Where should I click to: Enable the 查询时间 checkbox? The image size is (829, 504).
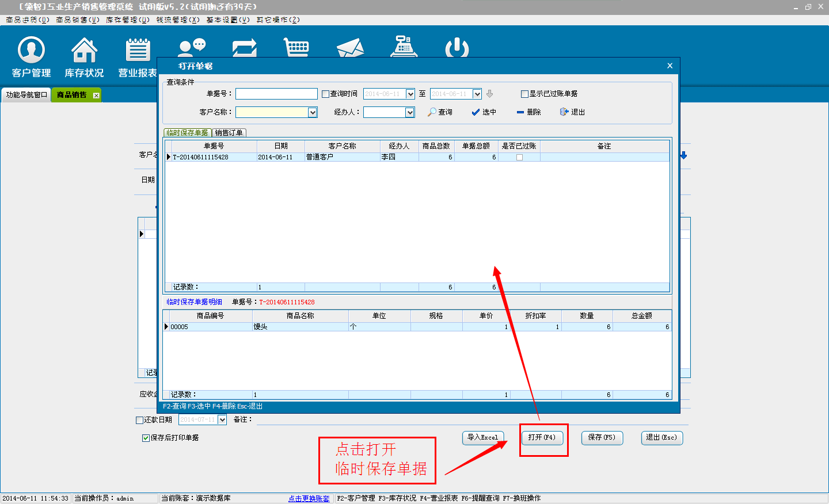point(326,94)
